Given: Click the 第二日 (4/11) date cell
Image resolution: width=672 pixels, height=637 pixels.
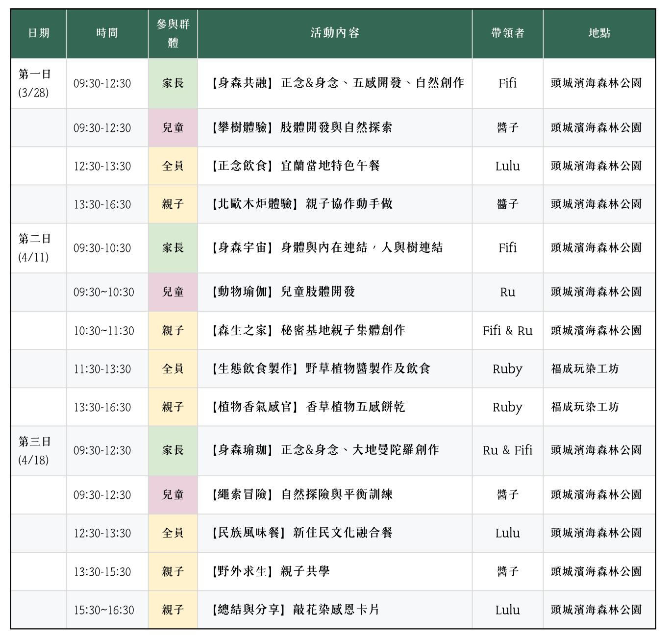Looking at the screenshot, I should click(x=35, y=248).
